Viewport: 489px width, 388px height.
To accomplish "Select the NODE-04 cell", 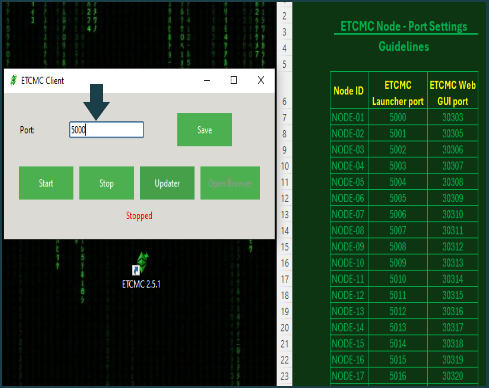I will (349, 166).
